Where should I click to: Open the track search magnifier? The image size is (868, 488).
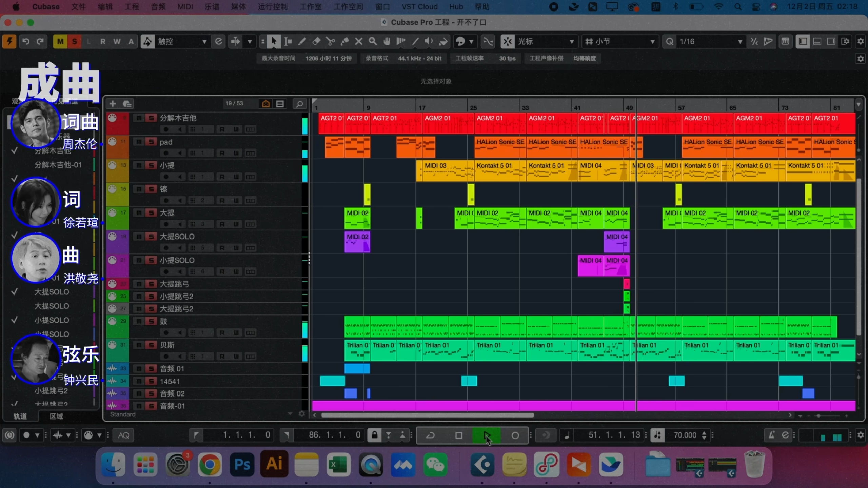[x=299, y=104]
